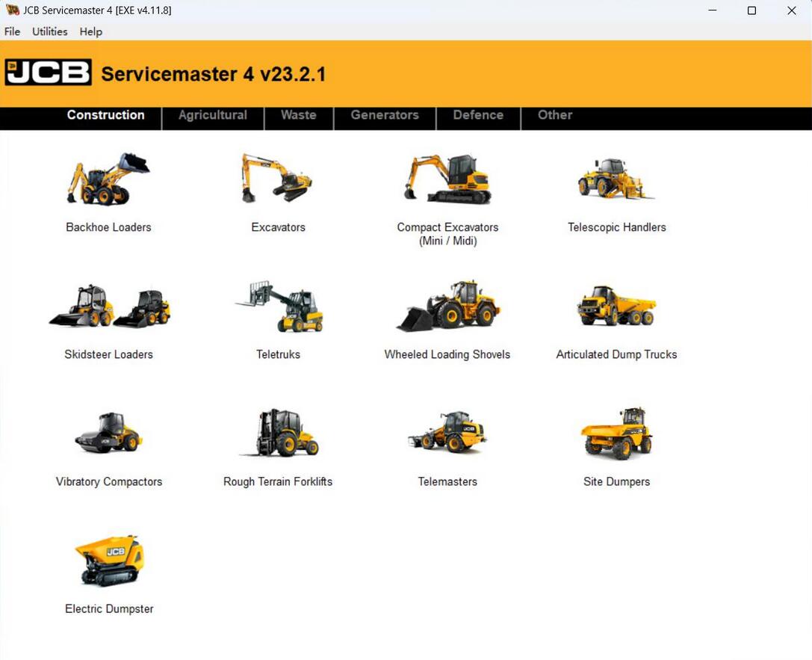Click the Telemasters text label
The width and height of the screenshot is (812, 660).
(x=447, y=482)
